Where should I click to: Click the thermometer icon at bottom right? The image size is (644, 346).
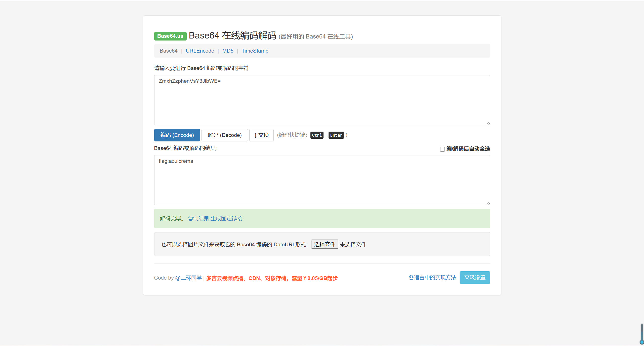[x=642, y=334]
